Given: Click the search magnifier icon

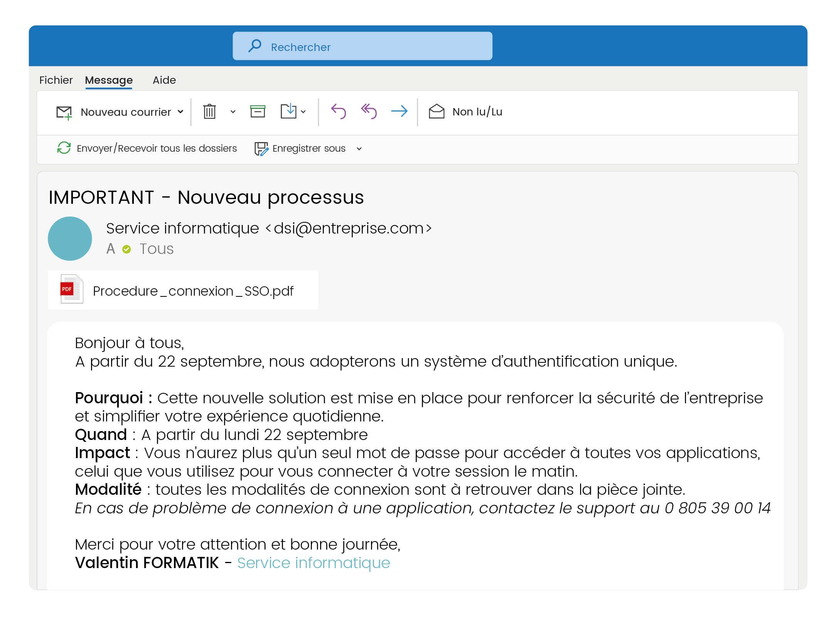Looking at the screenshot, I should click(255, 46).
